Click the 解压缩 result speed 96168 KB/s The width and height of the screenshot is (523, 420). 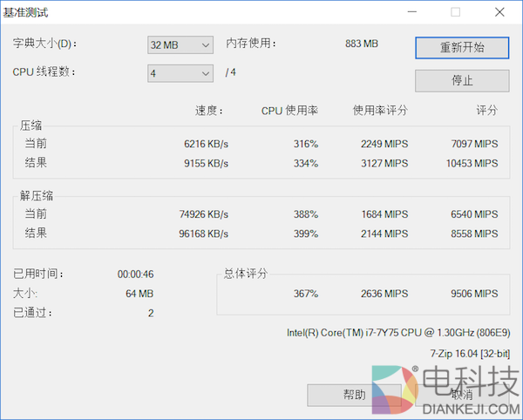(x=203, y=234)
